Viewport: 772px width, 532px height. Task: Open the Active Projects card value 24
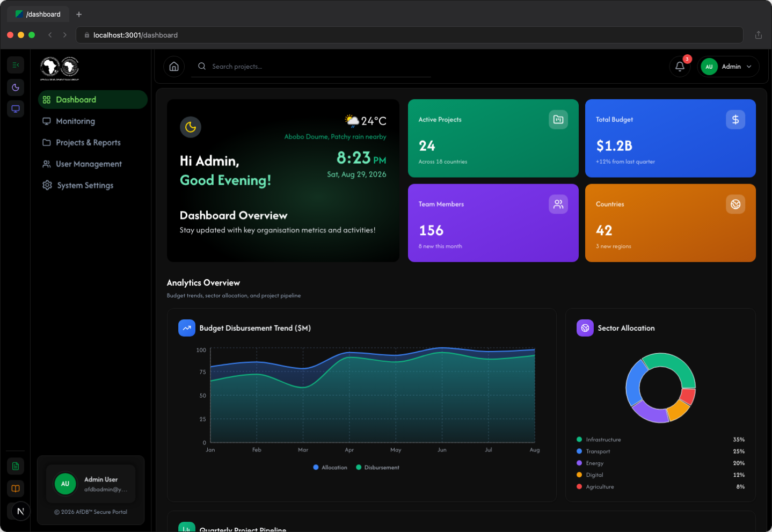pos(427,146)
